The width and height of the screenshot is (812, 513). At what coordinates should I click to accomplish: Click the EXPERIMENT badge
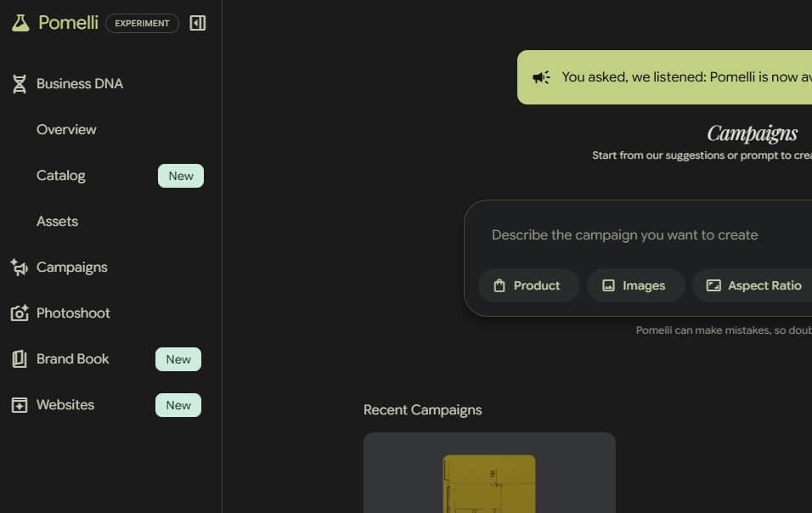click(x=142, y=23)
